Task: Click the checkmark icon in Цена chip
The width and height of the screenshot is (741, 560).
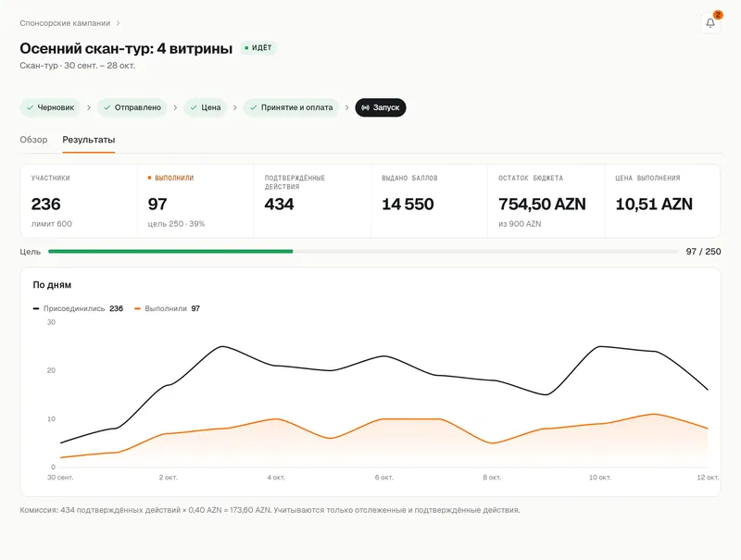Action: click(x=194, y=107)
